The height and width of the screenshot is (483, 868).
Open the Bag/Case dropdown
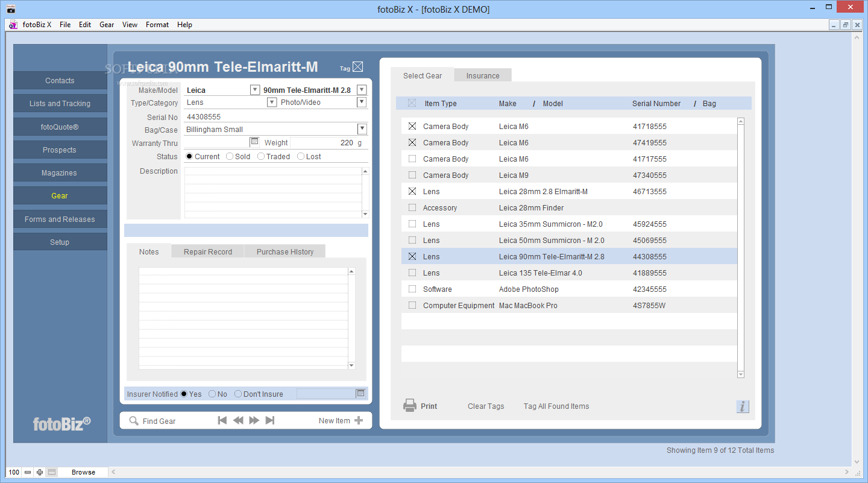(362, 128)
